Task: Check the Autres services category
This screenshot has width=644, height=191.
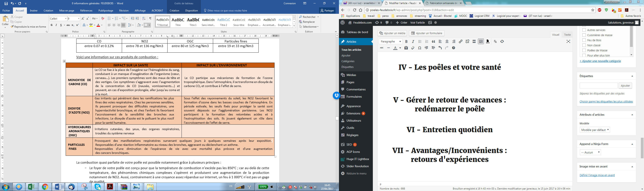Action: click(x=584, y=30)
